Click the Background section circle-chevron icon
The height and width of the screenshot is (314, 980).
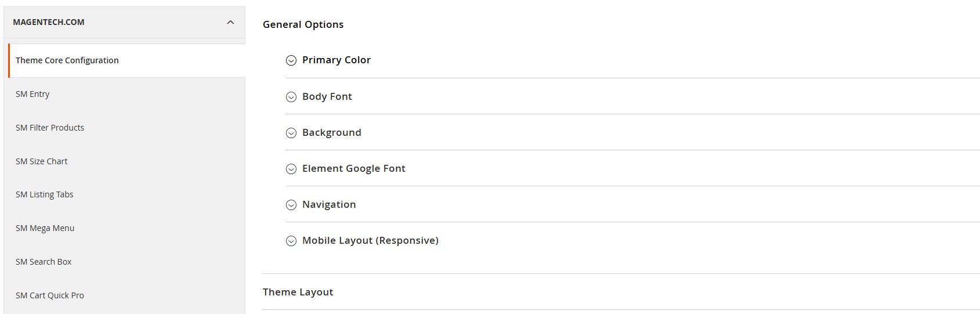(x=291, y=133)
